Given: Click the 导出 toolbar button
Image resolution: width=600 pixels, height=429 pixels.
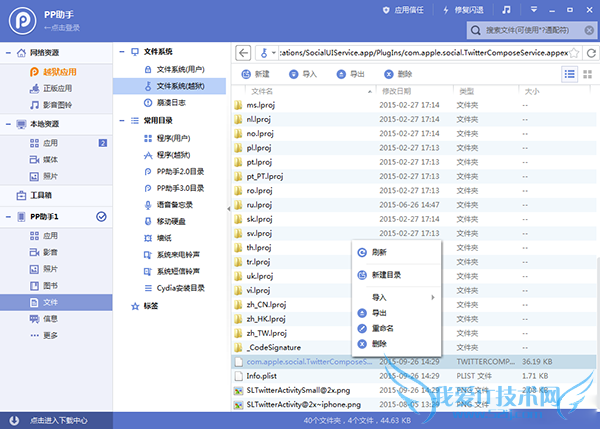Looking at the screenshot, I should pyautogui.click(x=351, y=74).
